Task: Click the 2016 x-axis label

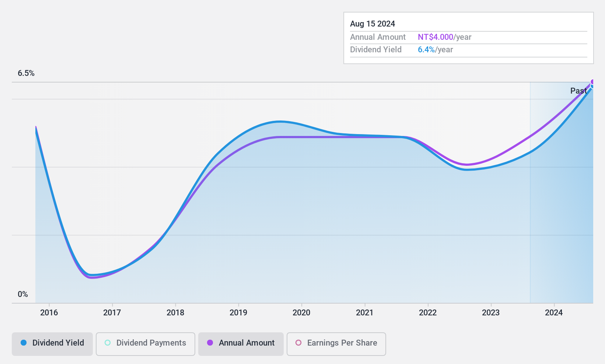Action: pyautogui.click(x=49, y=313)
